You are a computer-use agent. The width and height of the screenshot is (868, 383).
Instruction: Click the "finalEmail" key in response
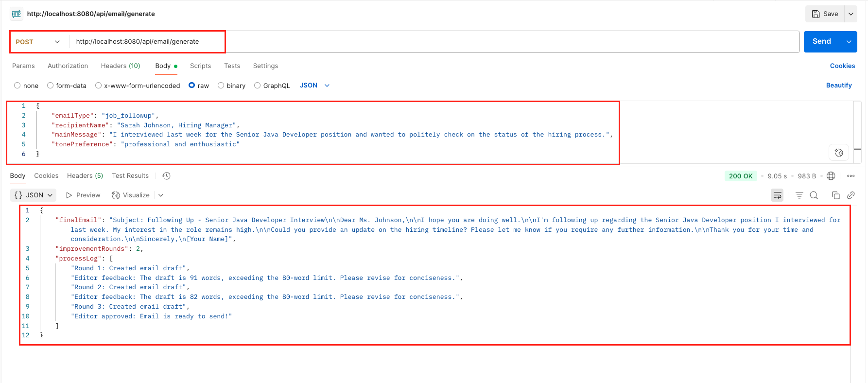pyautogui.click(x=78, y=220)
